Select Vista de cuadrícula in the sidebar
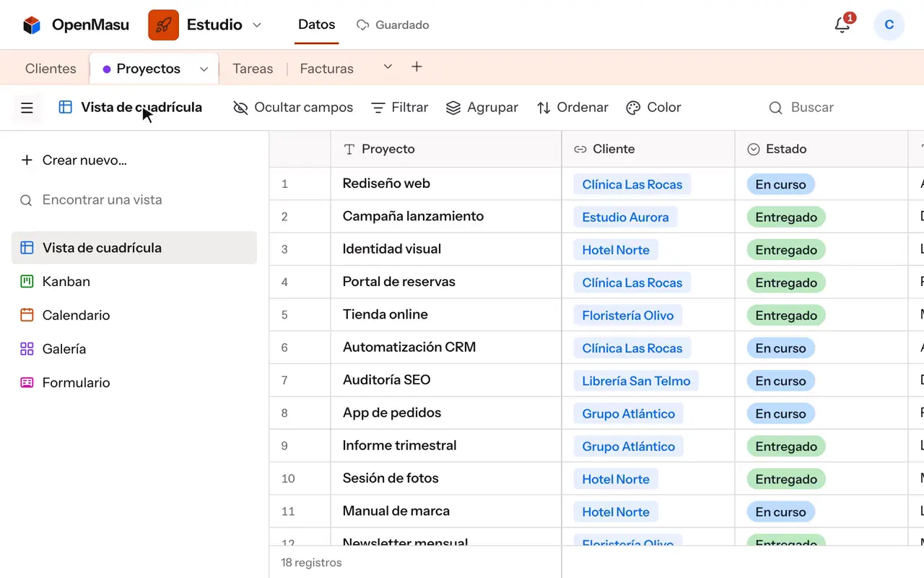 pos(134,248)
